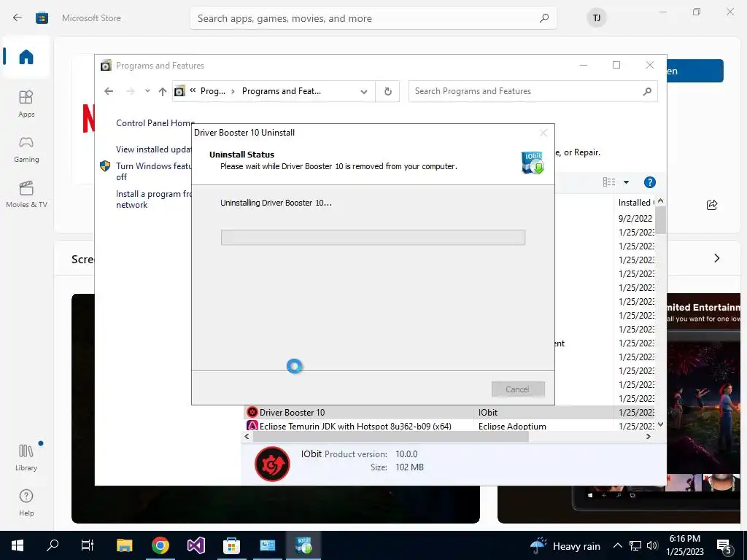Viewport: 747px width, 560px height.
Task: Open Movies & TV section in Store
Action: pos(26,194)
